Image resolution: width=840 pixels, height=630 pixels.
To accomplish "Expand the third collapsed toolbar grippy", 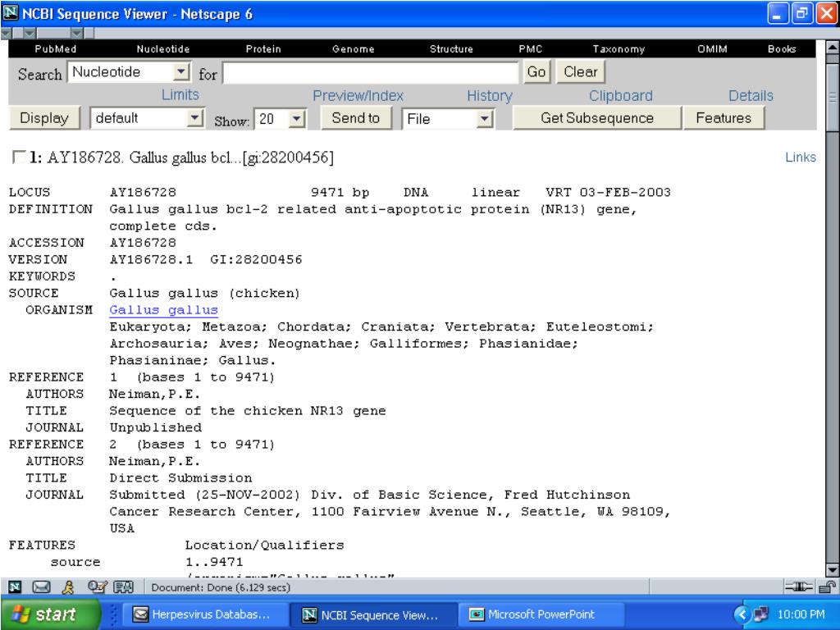I will point(76,33).
